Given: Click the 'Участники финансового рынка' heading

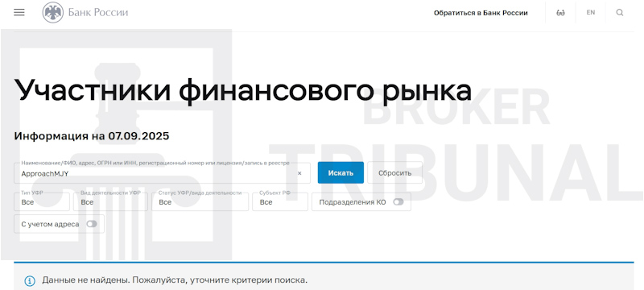Looking at the screenshot, I should pyautogui.click(x=243, y=91).
